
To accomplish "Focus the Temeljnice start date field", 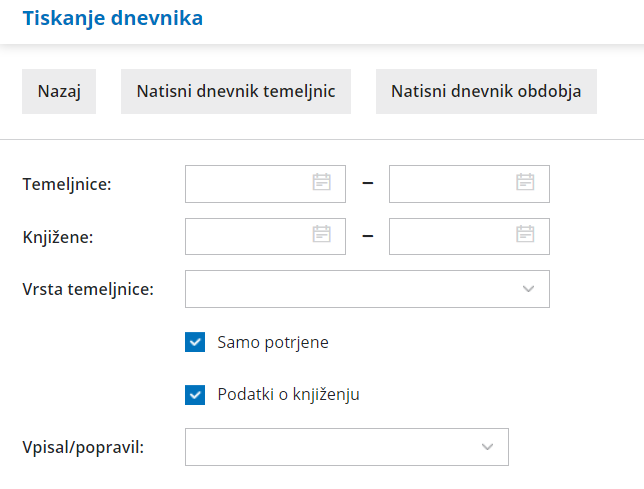I will [248, 183].
